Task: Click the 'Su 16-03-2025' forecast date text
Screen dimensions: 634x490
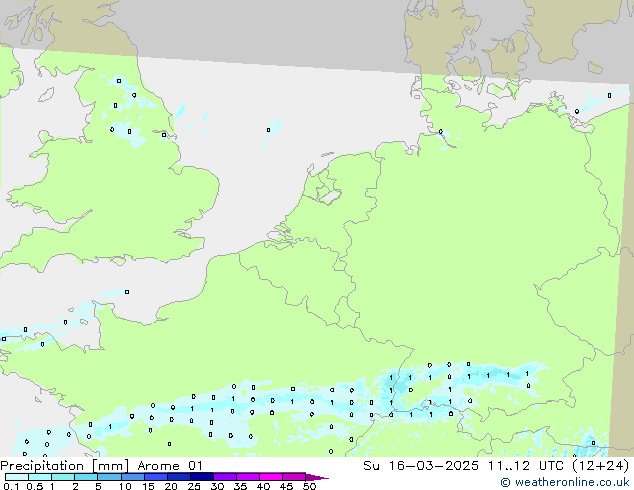Action: [421, 466]
